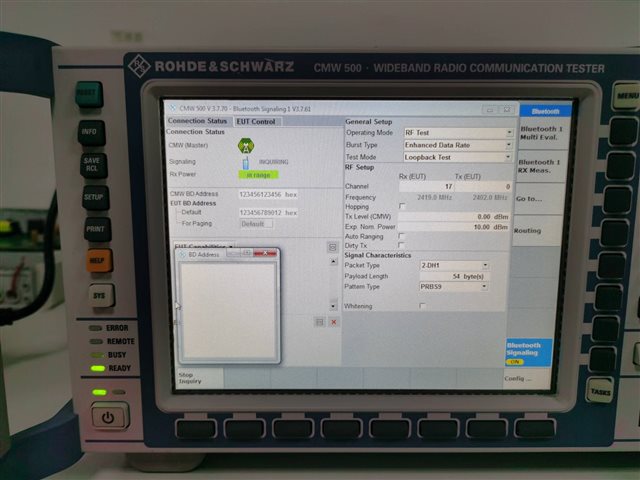Click the green CMW Master antenna icon
The image size is (640, 480).
tap(246, 145)
